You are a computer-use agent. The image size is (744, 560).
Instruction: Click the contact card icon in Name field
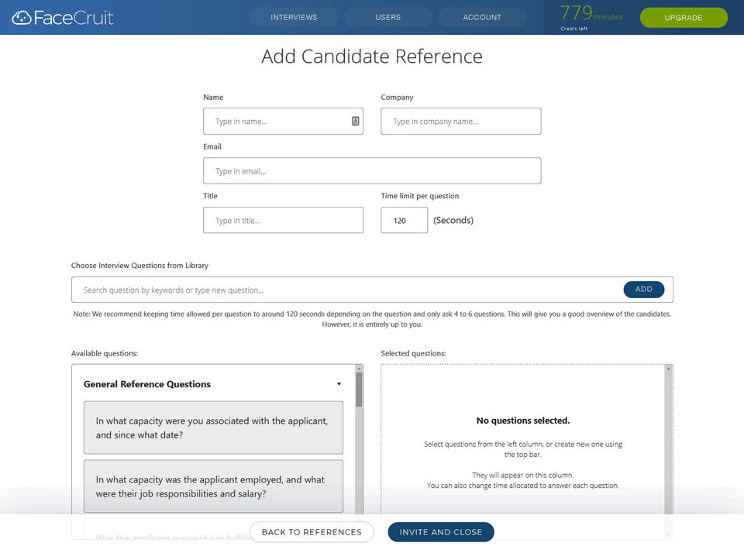click(x=356, y=121)
